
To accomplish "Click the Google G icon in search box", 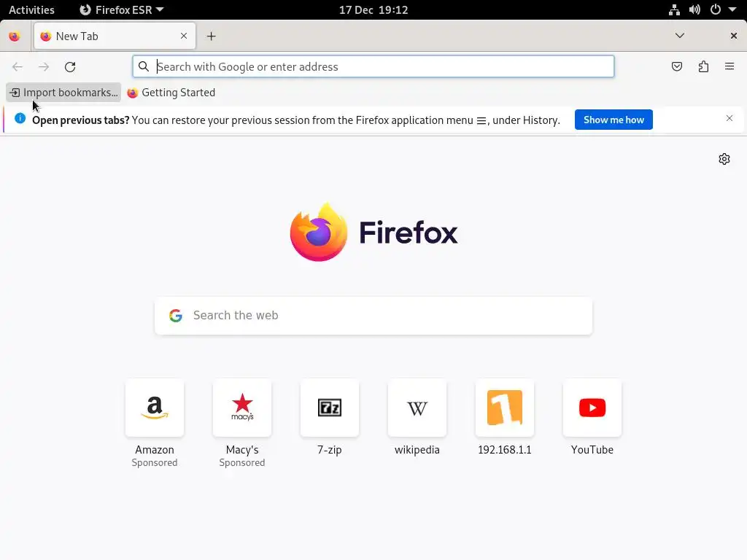I will [x=176, y=315].
